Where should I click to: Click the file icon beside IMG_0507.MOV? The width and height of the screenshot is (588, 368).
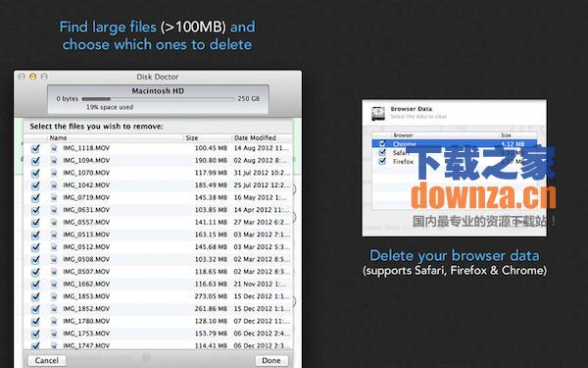click(54, 272)
